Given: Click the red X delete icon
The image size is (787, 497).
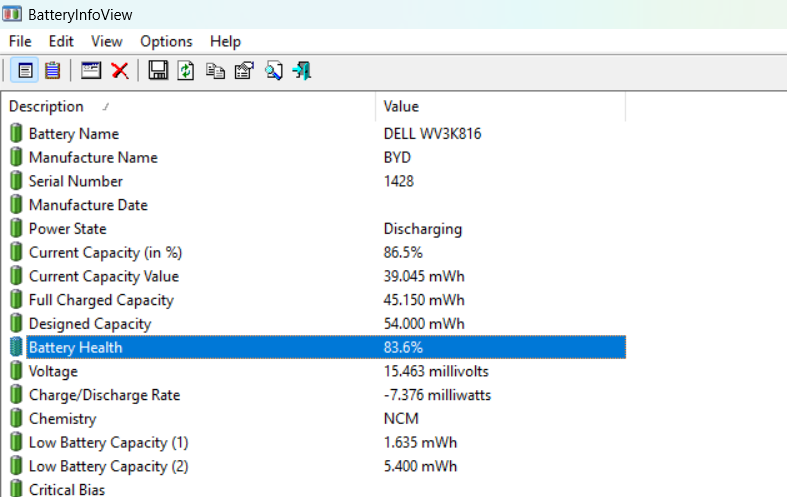Looking at the screenshot, I should pos(119,70).
